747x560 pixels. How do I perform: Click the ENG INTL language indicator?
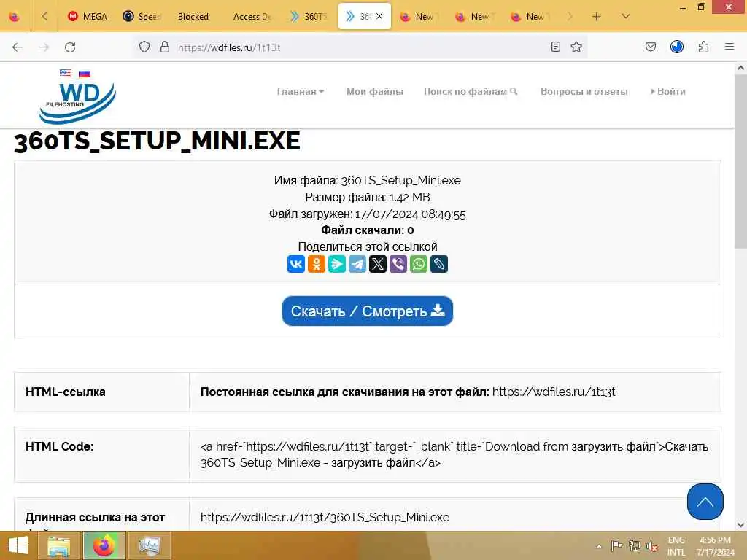(676, 546)
